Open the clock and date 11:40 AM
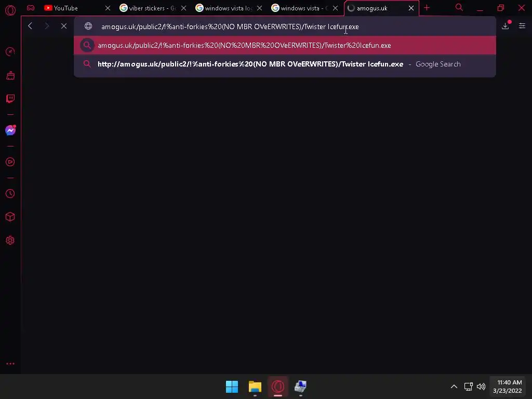The width and height of the screenshot is (532, 399). [x=508, y=387]
